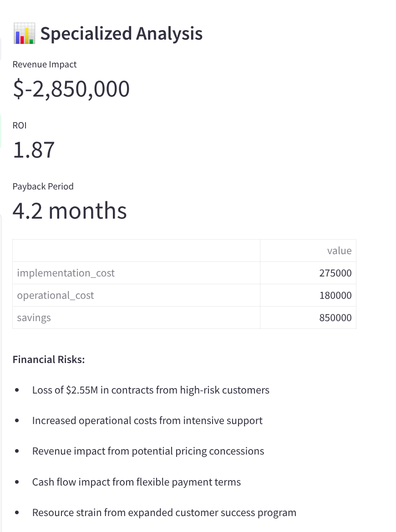Image resolution: width=396 pixels, height=532 pixels.
Task: Click the 850000 table cell
Action: (x=335, y=318)
